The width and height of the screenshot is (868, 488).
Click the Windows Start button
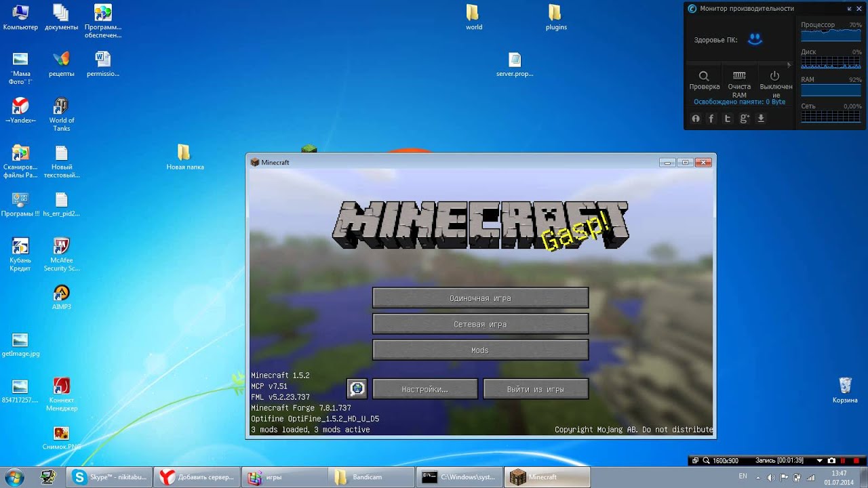tap(14, 476)
